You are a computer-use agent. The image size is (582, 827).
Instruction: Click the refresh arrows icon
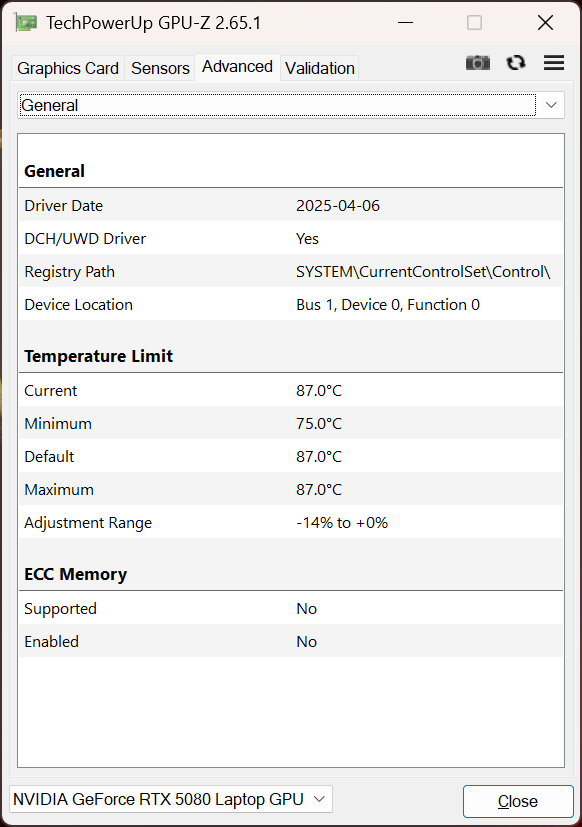pos(516,63)
